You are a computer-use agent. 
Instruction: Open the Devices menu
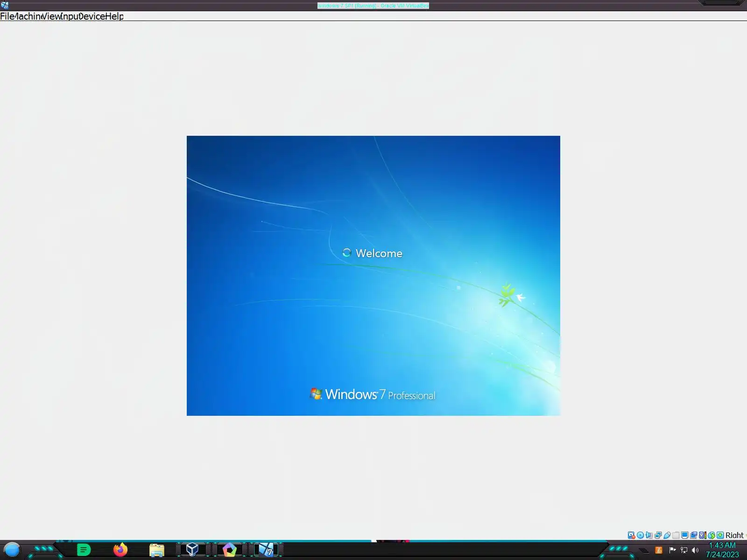point(92,16)
